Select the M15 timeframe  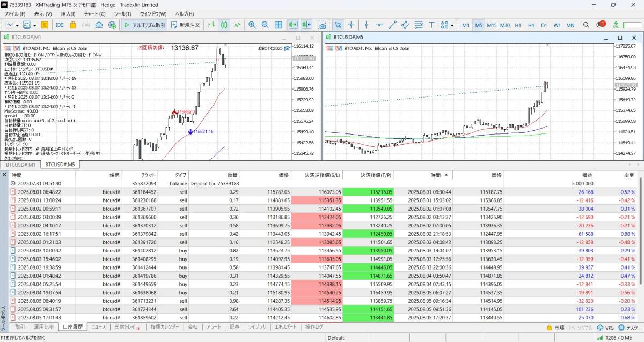click(x=492, y=25)
